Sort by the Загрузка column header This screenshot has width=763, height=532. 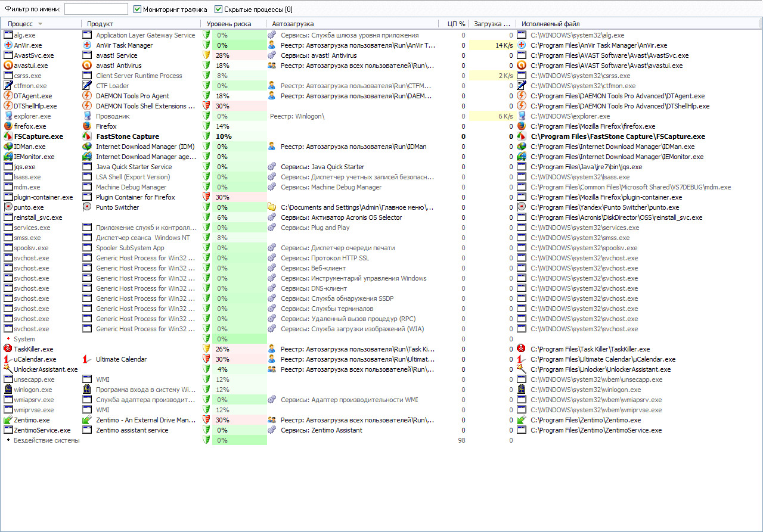(x=492, y=24)
